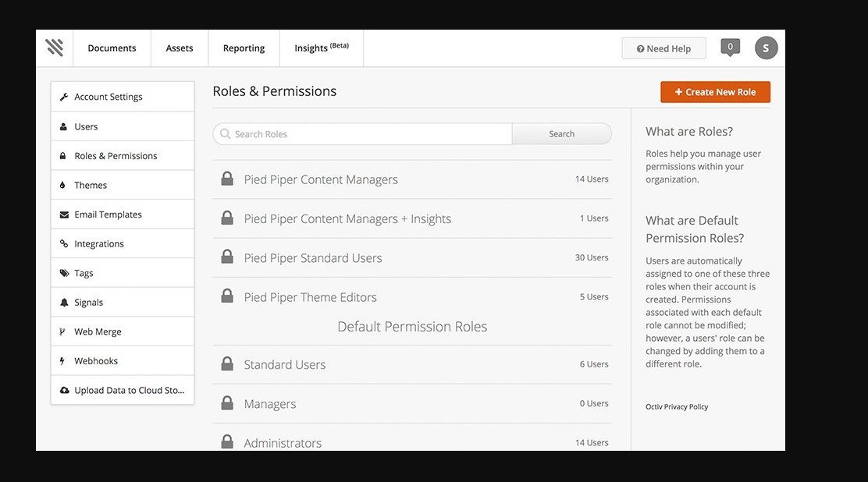Open the notifications speech bubble icon
Viewport: 868px width, 482px height.
click(730, 48)
